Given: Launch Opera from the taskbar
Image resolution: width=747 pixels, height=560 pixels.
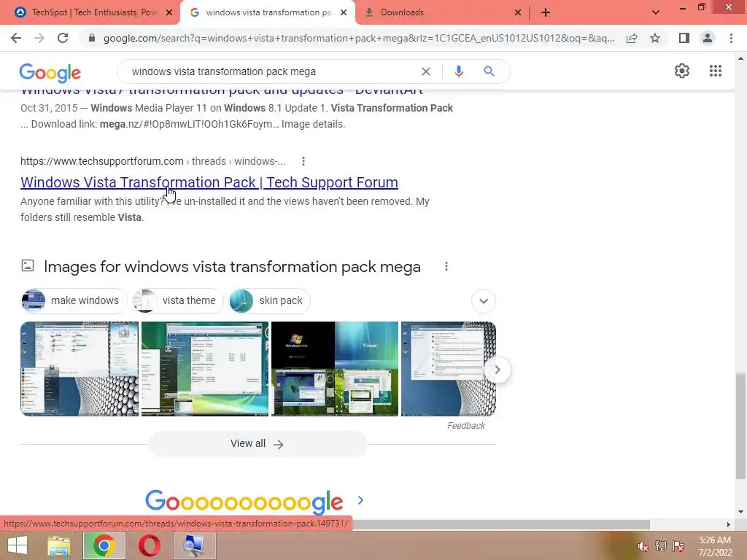Looking at the screenshot, I should (x=149, y=545).
